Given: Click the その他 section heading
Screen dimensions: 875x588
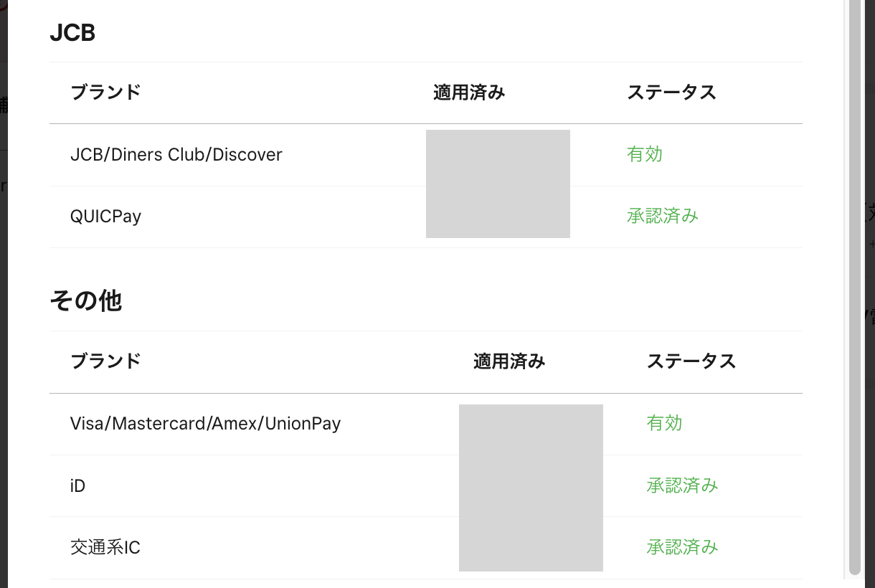Looking at the screenshot, I should click(x=86, y=300).
